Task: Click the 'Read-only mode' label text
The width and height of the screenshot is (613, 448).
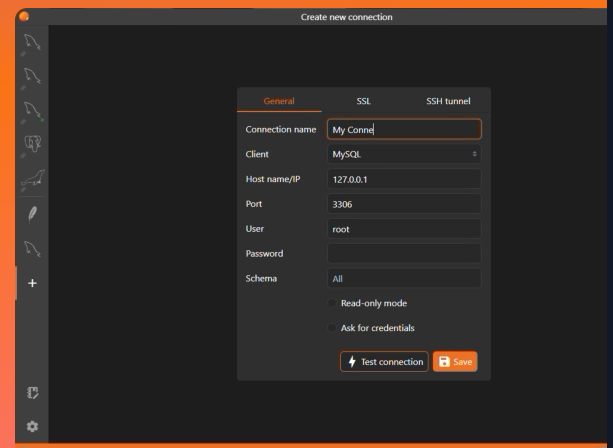Action: (x=374, y=303)
